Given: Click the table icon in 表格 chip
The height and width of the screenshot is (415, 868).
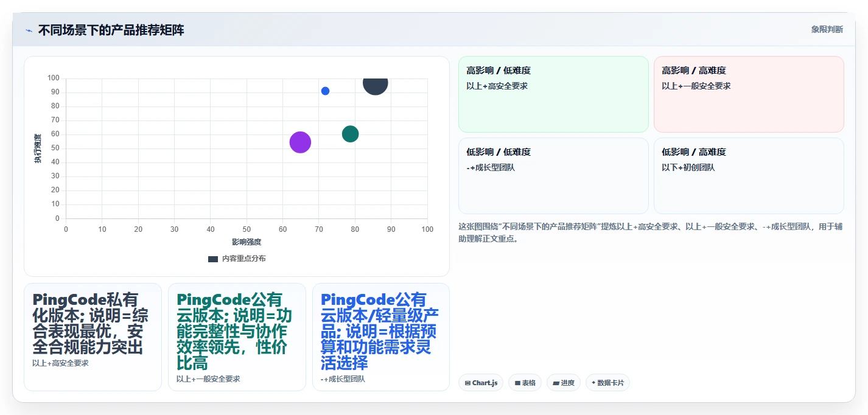Looking at the screenshot, I should coord(517,383).
